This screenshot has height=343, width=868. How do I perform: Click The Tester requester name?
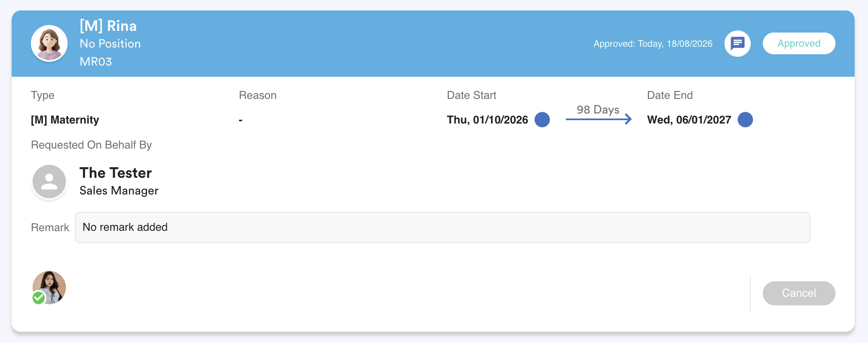coord(116,173)
